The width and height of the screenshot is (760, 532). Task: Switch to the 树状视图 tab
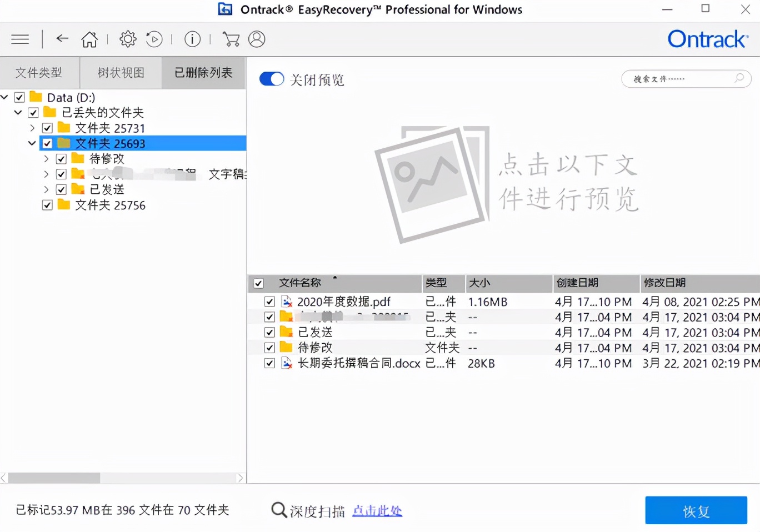point(121,72)
